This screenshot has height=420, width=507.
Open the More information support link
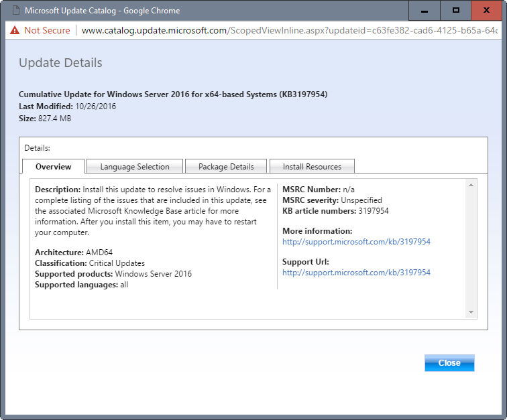(x=356, y=242)
